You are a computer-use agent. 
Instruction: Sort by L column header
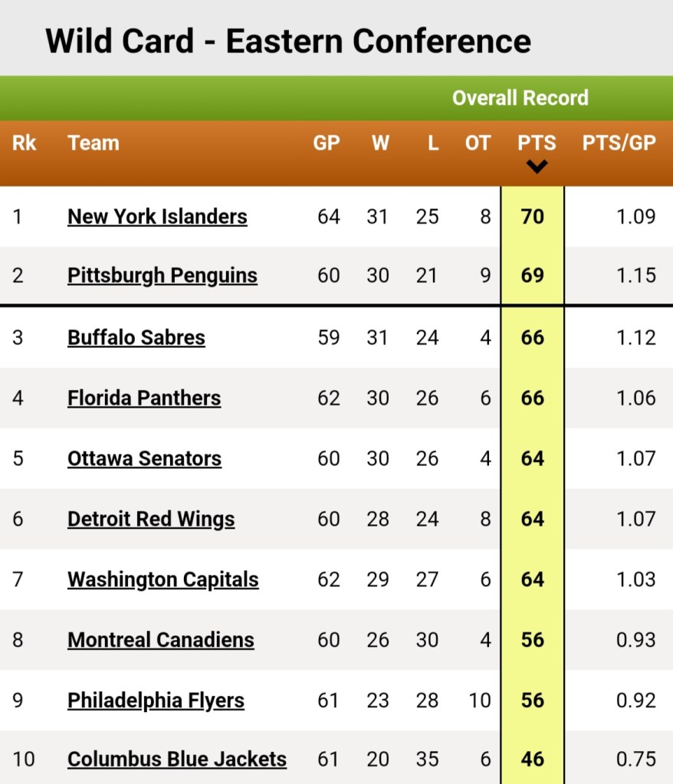click(x=433, y=143)
